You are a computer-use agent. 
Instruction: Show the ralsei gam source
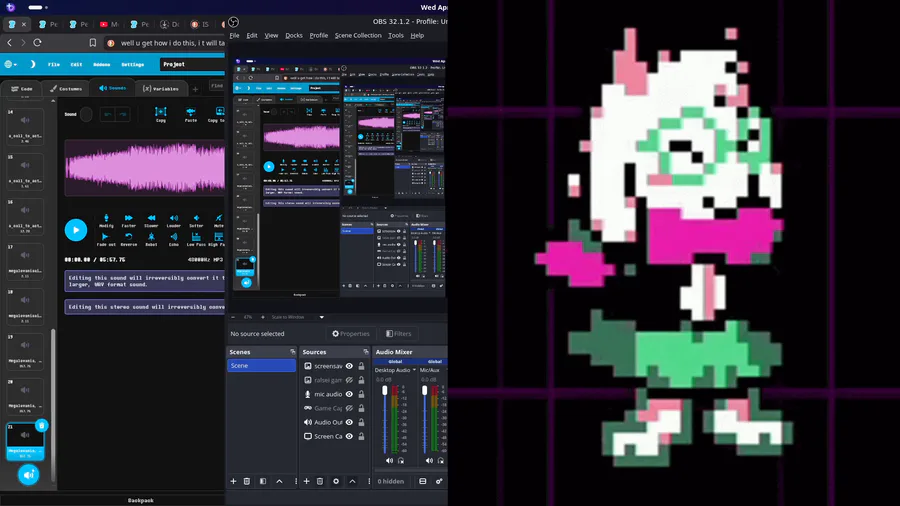click(x=349, y=380)
